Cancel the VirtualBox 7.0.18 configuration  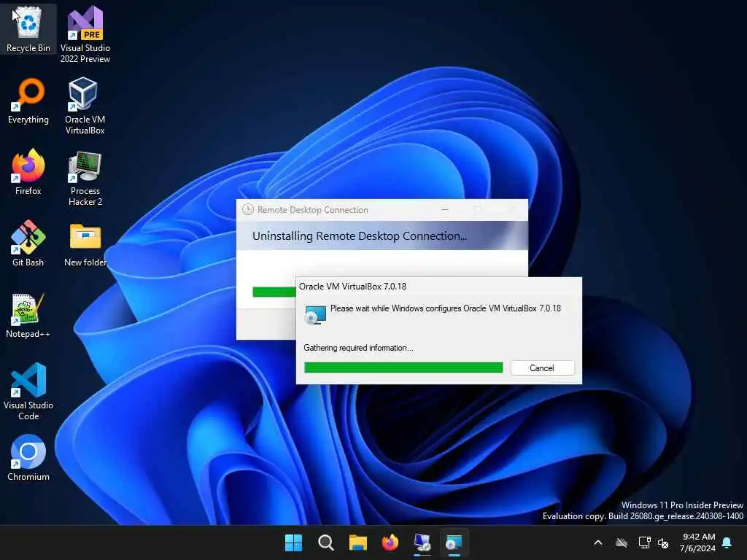point(542,367)
